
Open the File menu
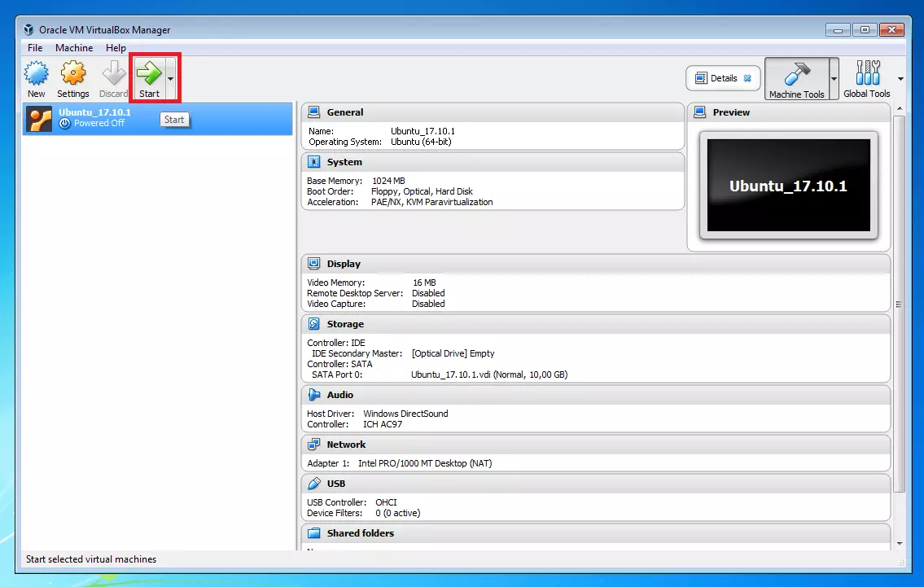(x=35, y=48)
